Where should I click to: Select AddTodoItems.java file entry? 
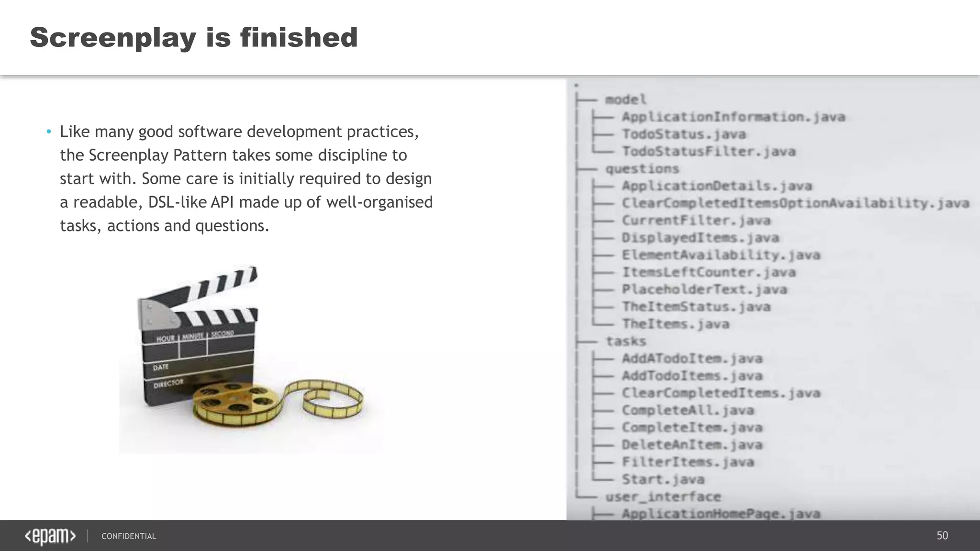(692, 375)
